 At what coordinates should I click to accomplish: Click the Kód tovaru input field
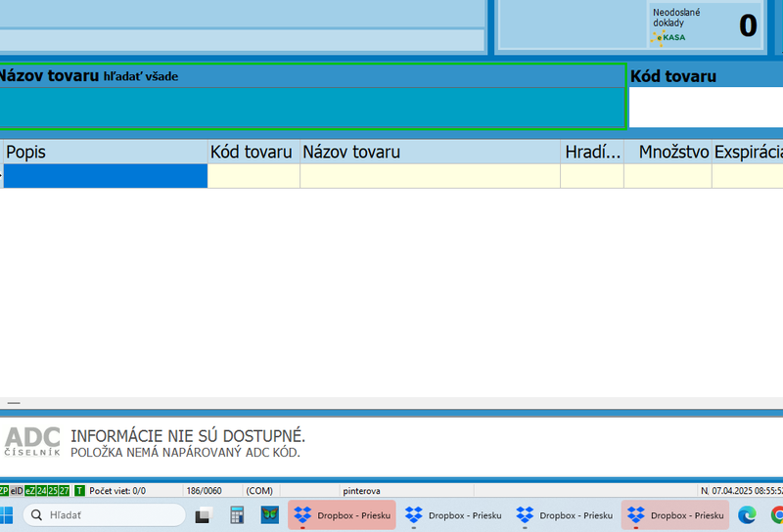[x=705, y=108]
